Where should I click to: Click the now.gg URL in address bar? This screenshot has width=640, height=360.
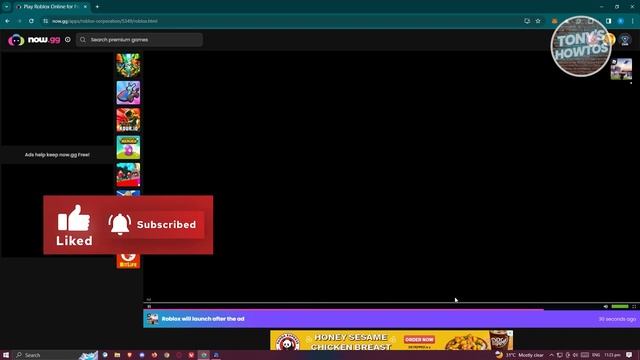coord(104,21)
